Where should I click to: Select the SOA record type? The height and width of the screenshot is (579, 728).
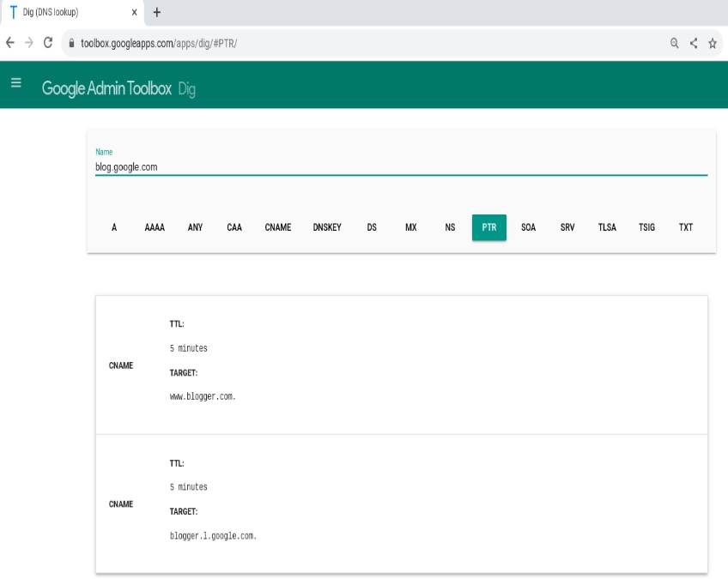pos(528,227)
